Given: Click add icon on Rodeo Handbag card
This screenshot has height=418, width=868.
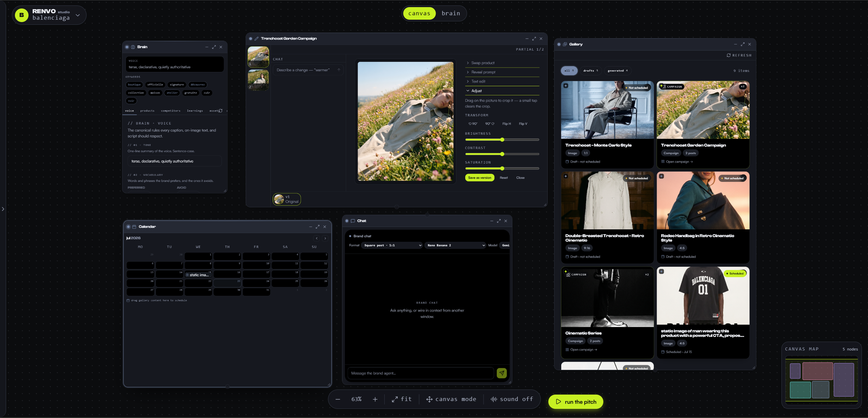Looking at the screenshot, I should click(x=661, y=176).
